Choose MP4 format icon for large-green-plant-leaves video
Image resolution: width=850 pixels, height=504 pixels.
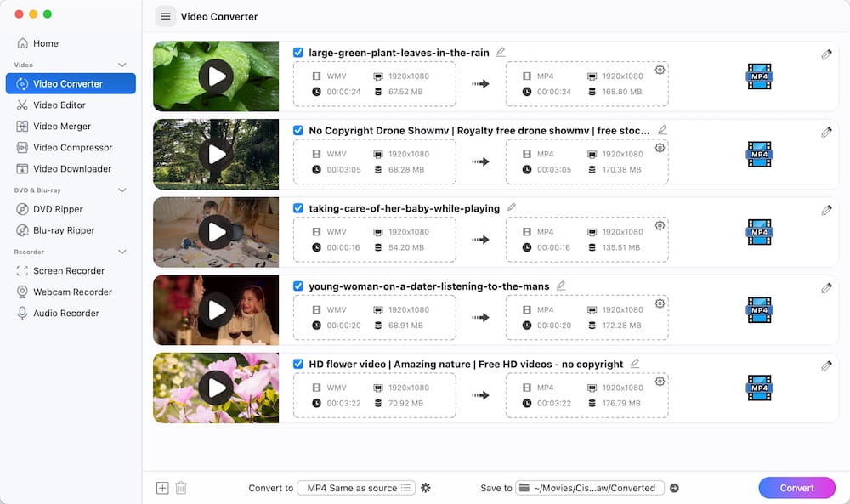point(759,76)
